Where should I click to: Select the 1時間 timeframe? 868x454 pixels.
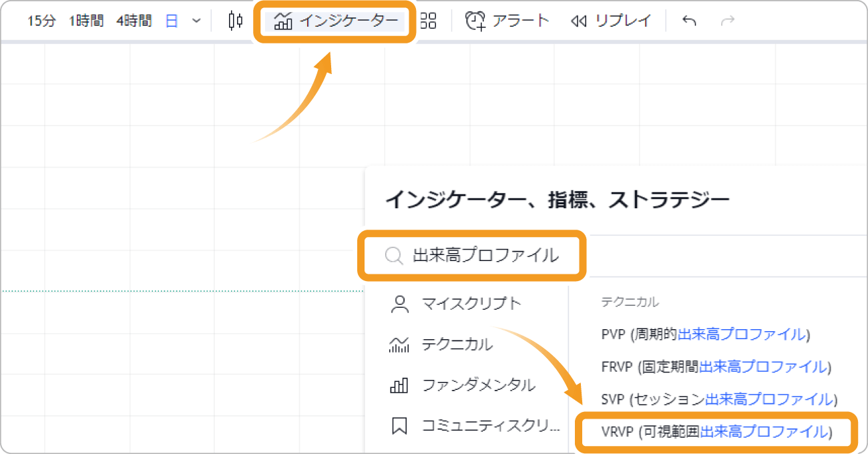click(86, 21)
